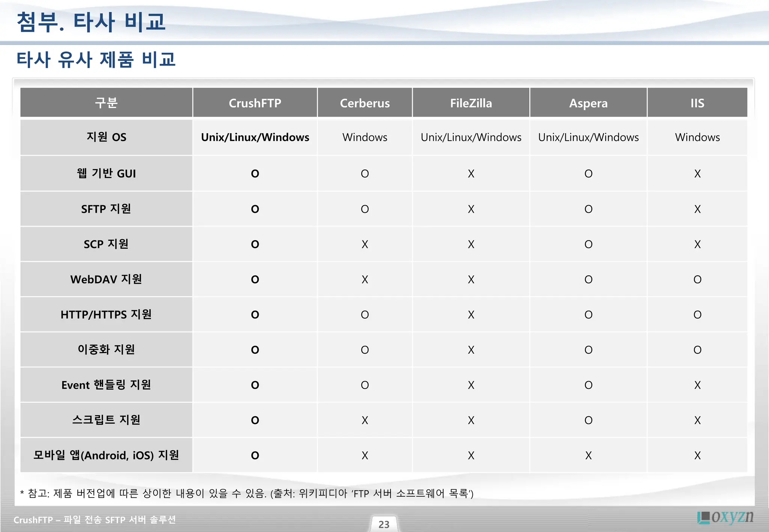The height and width of the screenshot is (532, 769).
Task: Select the HTTP/HTTPS 지원 row label
Action: (106, 314)
